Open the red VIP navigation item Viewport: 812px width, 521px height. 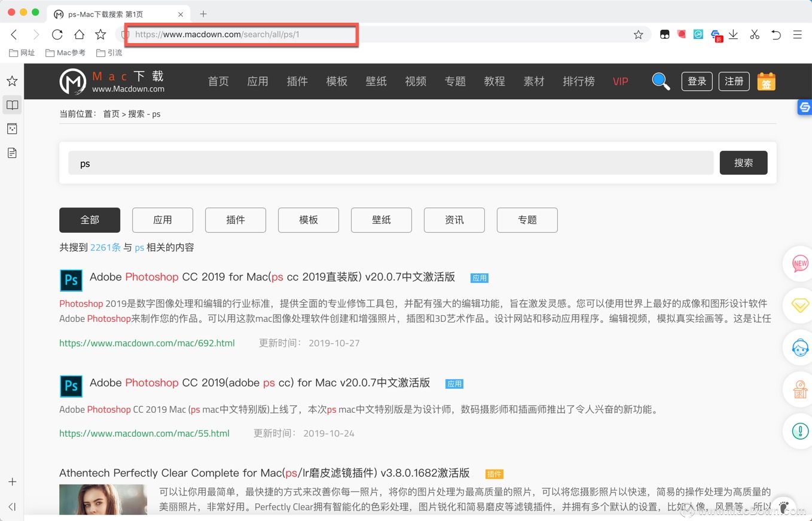pyautogui.click(x=621, y=81)
